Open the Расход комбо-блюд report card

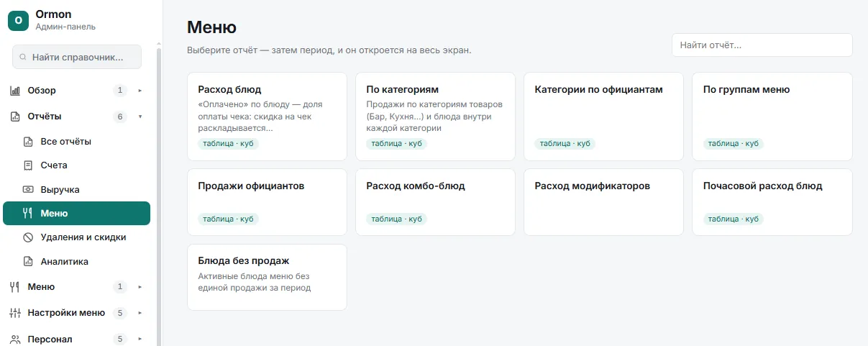point(435,202)
